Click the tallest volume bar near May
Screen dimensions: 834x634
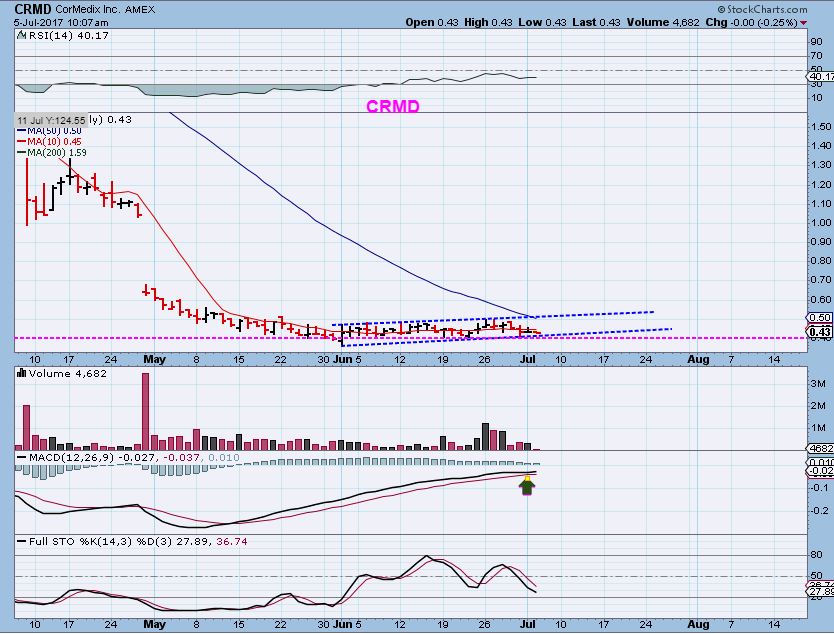145,411
